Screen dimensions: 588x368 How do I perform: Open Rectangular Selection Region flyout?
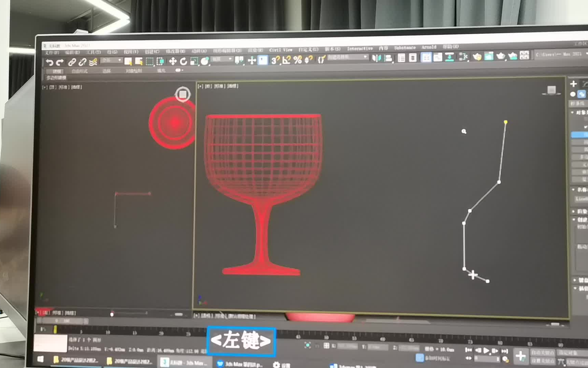(149, 61)
